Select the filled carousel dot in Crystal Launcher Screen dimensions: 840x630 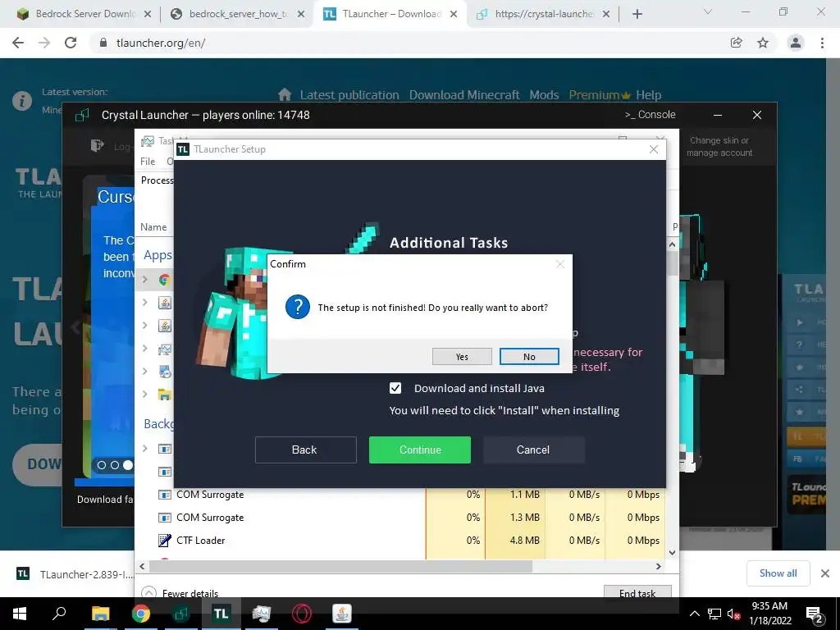pos(127,465)
